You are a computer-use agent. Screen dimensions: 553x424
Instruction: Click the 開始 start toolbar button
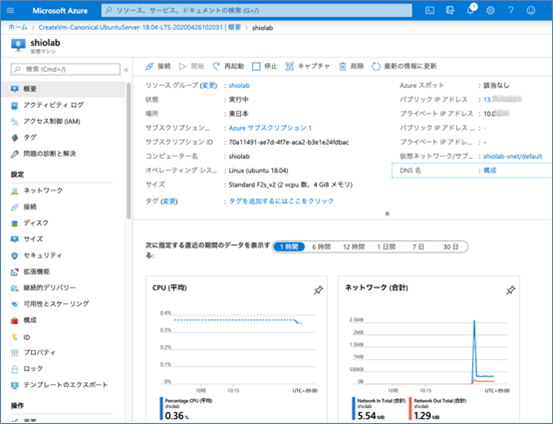(192, 66)
